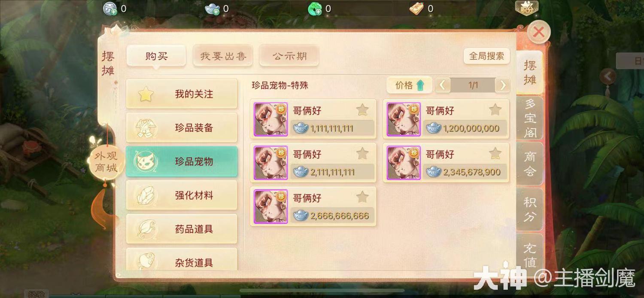The image size is (644, 298).
Task: Go to next page arrow
Action: 503,85
